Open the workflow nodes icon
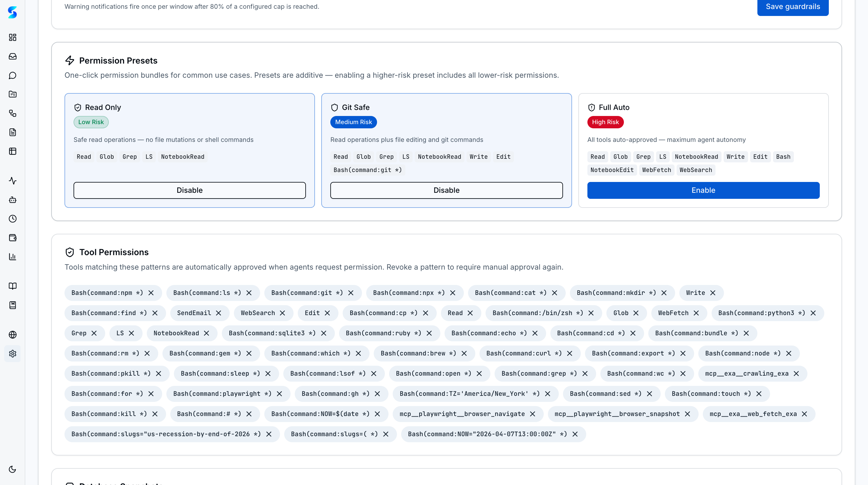 coord(12,114)
